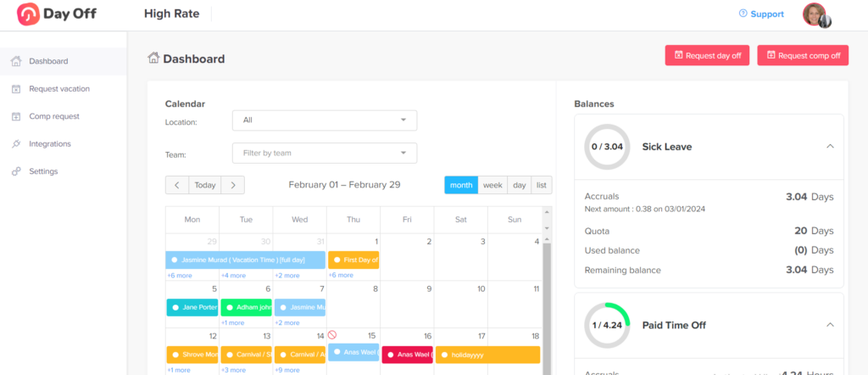Collapse the Paid Time Off panel

pyautogui.click(x=830, y=325)
